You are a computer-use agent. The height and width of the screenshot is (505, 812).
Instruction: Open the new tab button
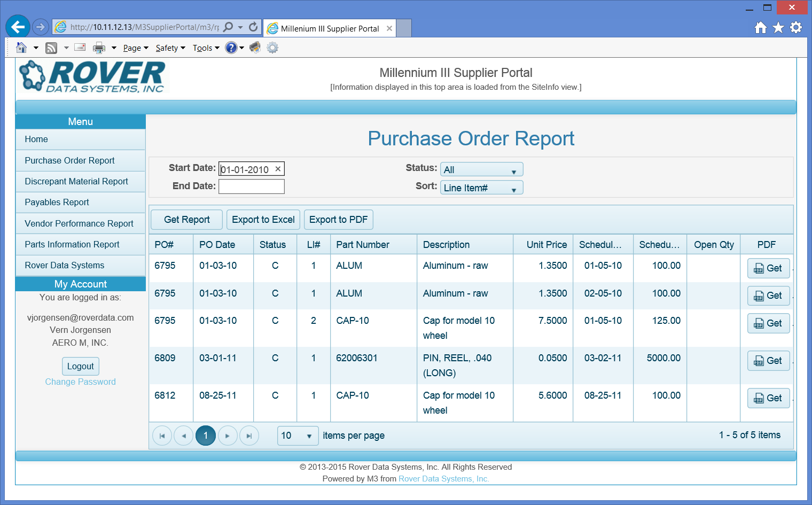click(404, 28)
